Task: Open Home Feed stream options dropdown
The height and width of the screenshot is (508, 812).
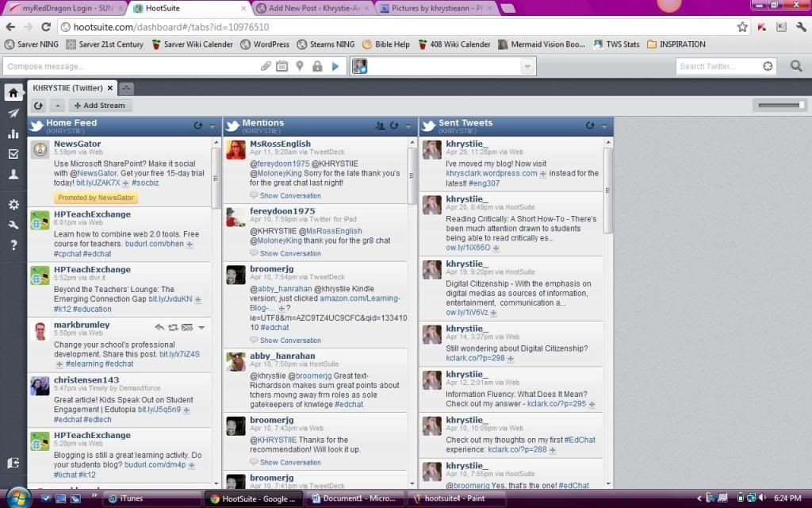Action: point(213,126)
